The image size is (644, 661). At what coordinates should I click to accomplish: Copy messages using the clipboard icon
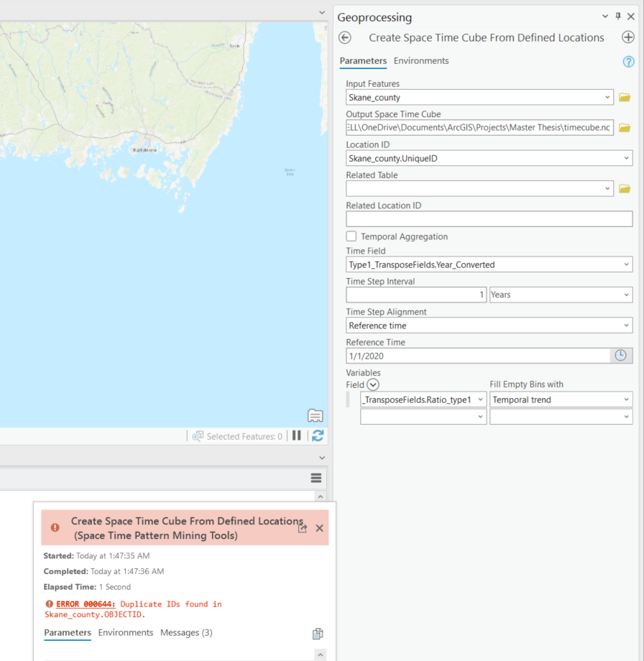tap(317, 633)
